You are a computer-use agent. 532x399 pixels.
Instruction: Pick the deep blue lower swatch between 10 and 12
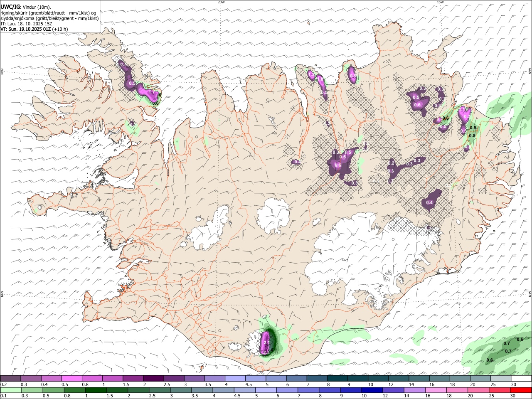point(372,390)
